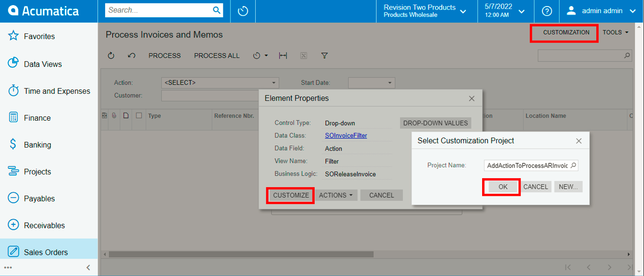Click OK in Select Customization Project
This screenshot has height=276, width=644.
click(503, 187)
